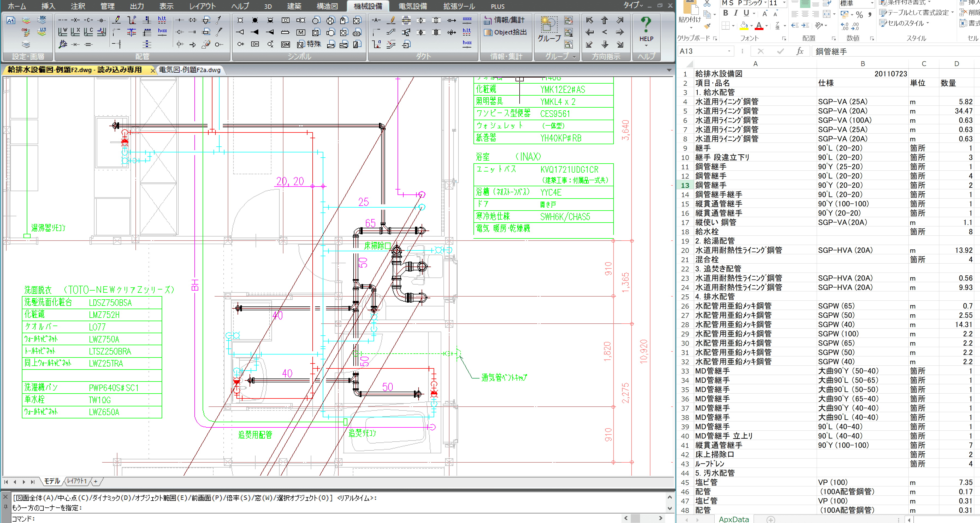The image size is (980, 523).
Task: Click the Excel increase indent icon
Action: 806,25
